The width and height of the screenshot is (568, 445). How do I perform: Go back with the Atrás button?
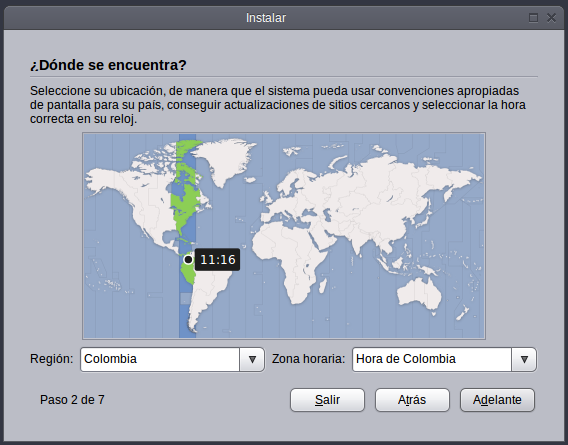[x=412, y=400]
